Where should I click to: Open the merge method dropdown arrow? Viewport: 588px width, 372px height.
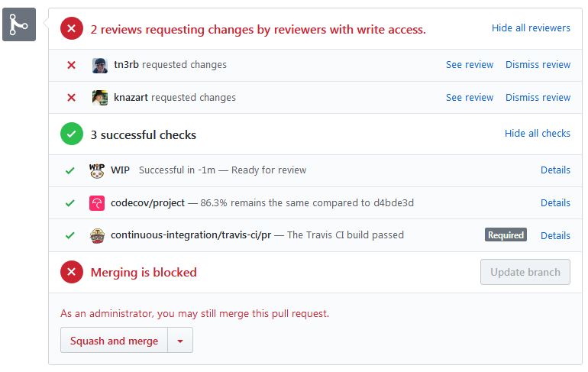point(180,340)
